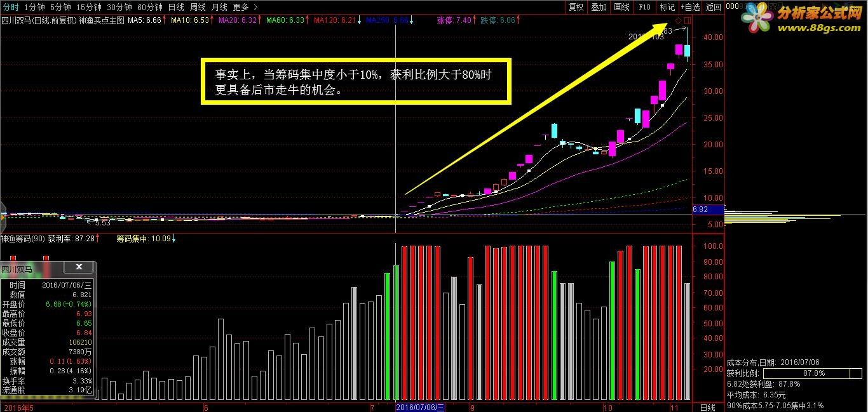
Task: Click the 返回 back button
Action: [x=714, y=7]
